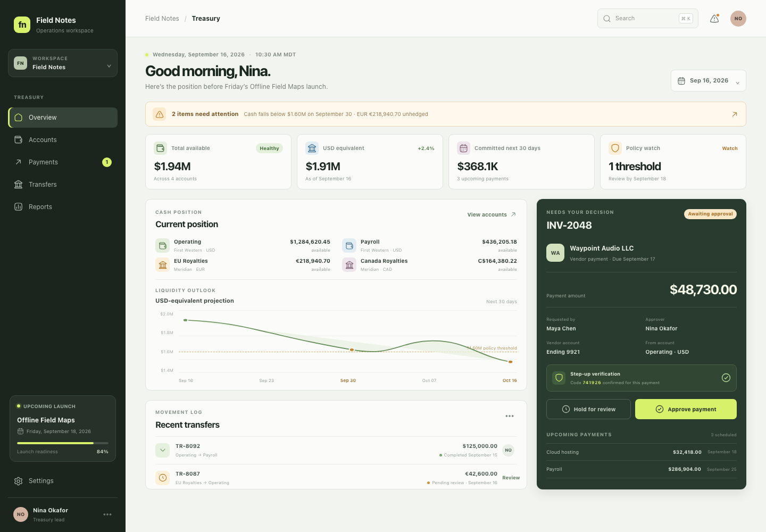Click the Canada Royalties bank icon
The width and height of the screenshot is (766, 532).
coord(349,265)
